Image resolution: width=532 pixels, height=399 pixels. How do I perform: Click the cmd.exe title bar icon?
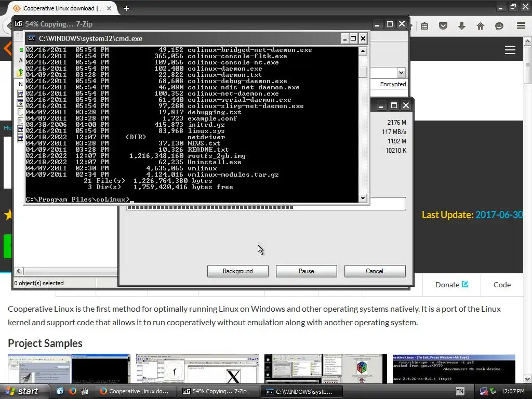coord(32,38)
